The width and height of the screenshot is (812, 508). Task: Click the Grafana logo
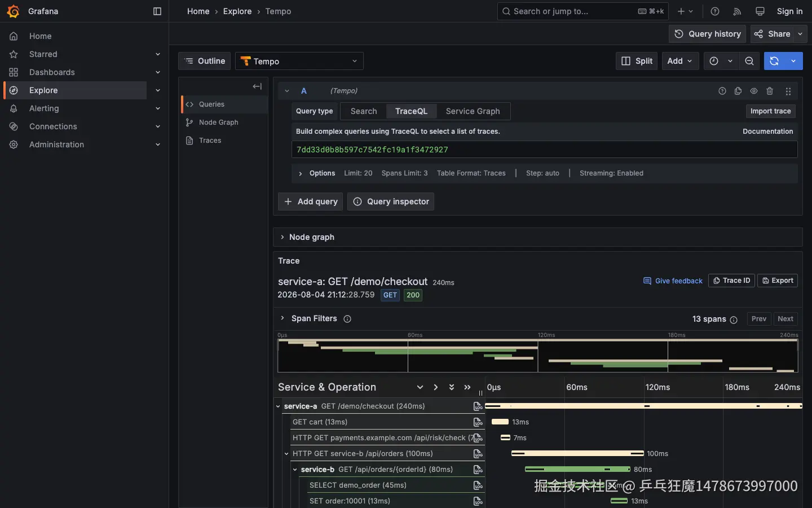coord(13,11)
